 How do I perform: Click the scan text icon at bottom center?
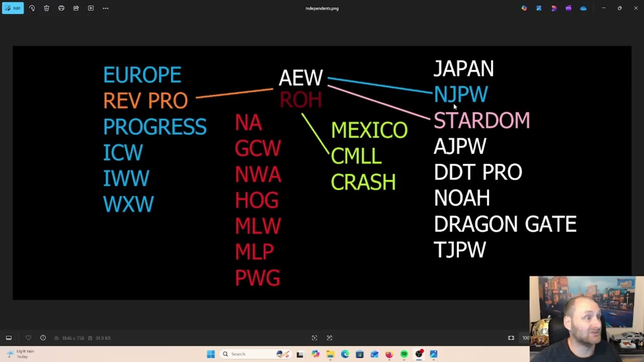point(330,338)
